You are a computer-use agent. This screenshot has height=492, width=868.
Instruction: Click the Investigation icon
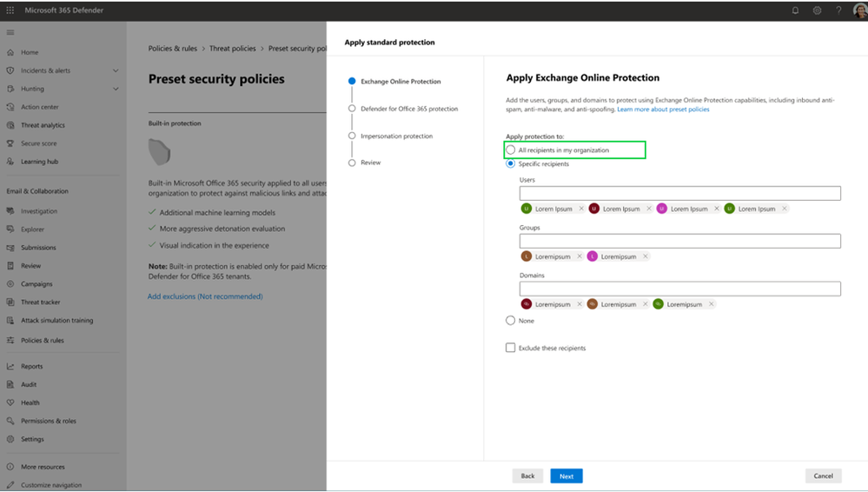click(10, 211)
